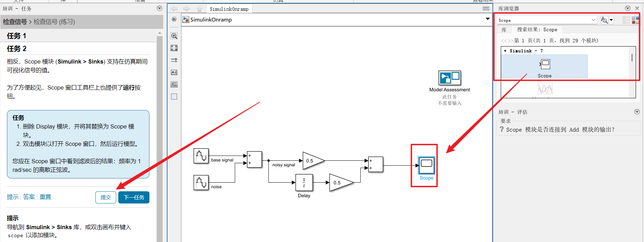Viewport: 644px width, 242px height.
Task: Pick Scope block in library search results
Action: (x=544, y=67)
